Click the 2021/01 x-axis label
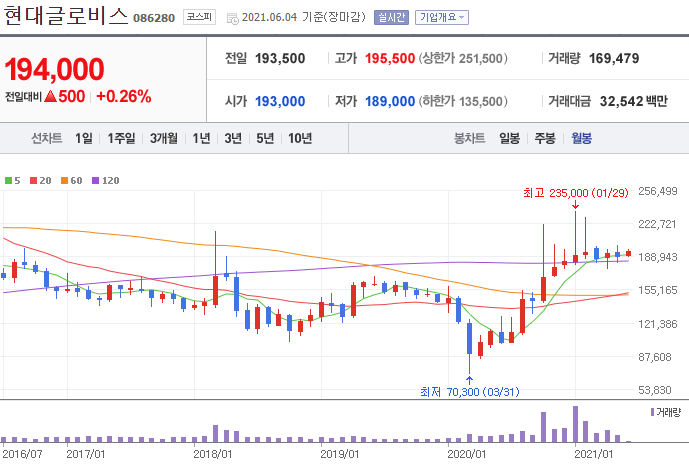The image size is (689, 465). pos(594,454)
